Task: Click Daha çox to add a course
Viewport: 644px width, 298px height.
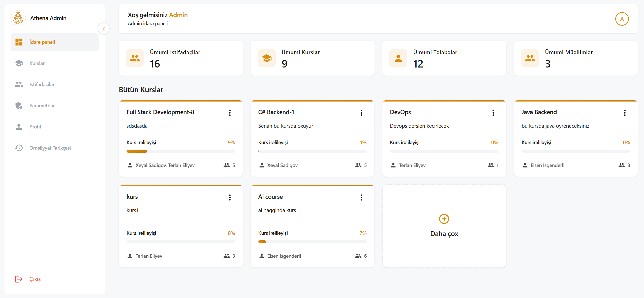Action: click(x=444, y=226)
